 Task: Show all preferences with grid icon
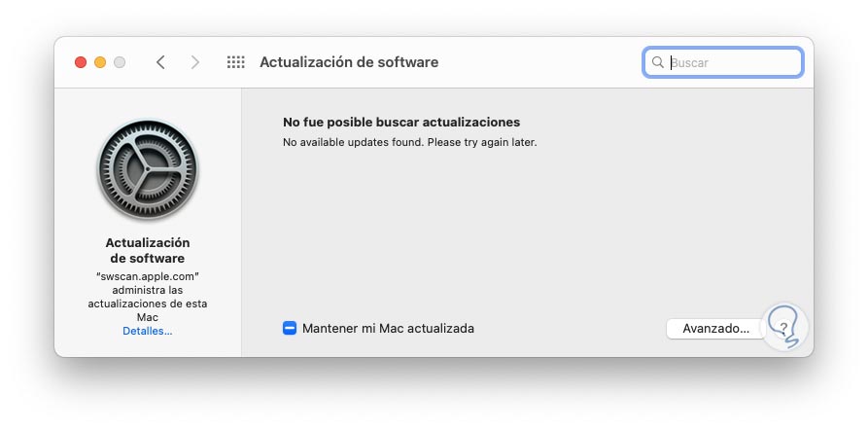click(235, 62)
